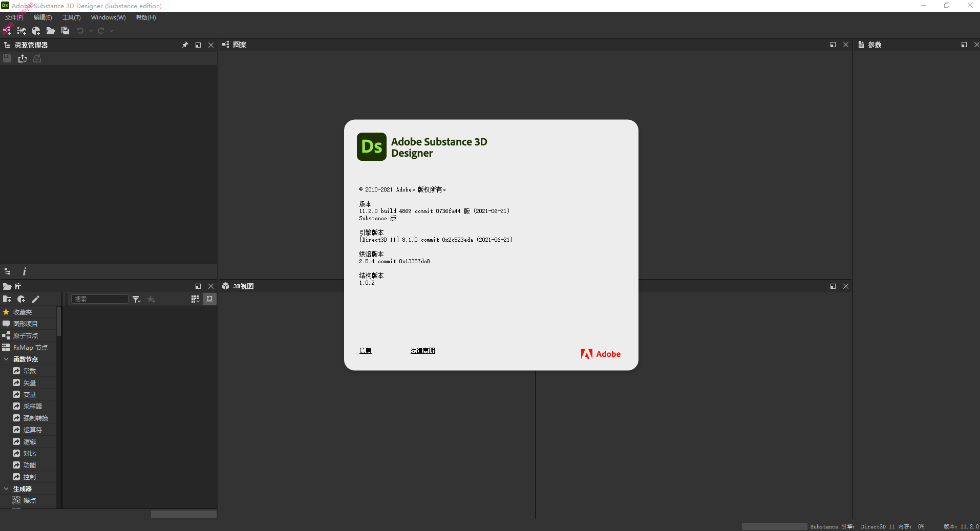The width and height of the screenshot is (980, 531).
Task: Open the library grid view size dropdown
Action: 195,299
